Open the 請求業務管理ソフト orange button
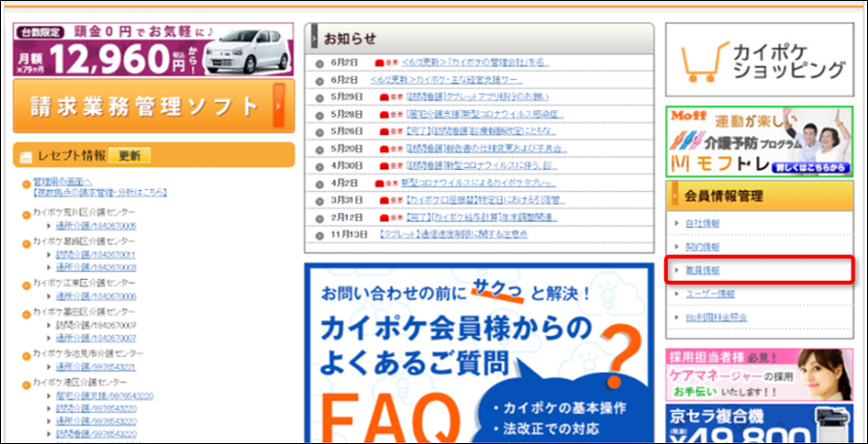 pyautogui.click(x=154, y=106)
